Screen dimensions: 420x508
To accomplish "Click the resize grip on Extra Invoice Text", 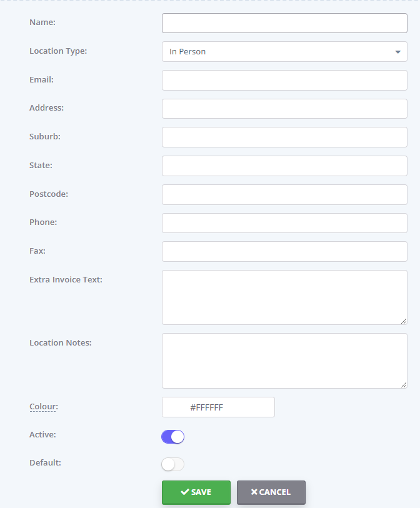I will (404, 321).
